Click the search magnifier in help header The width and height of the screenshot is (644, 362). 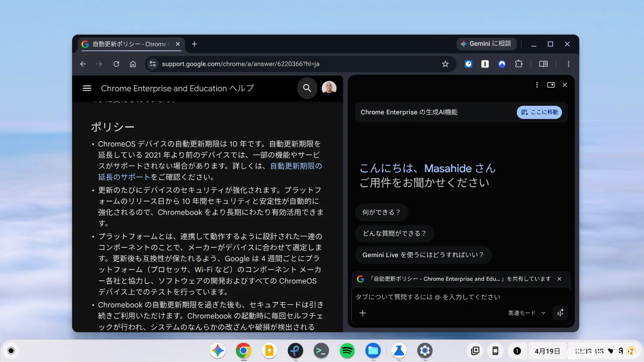(307, 88)
